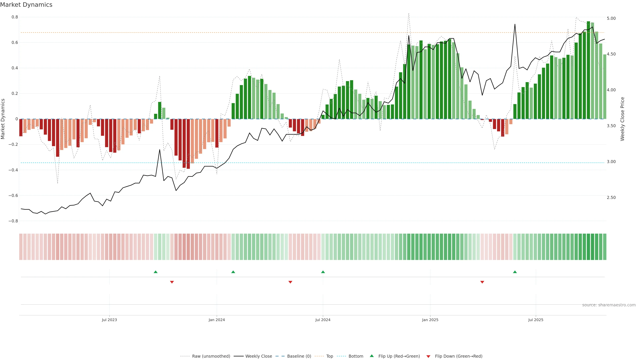Click the red triangle icon in the legend
The width and height of the screenshot is (644, 362).
(428, 356)
